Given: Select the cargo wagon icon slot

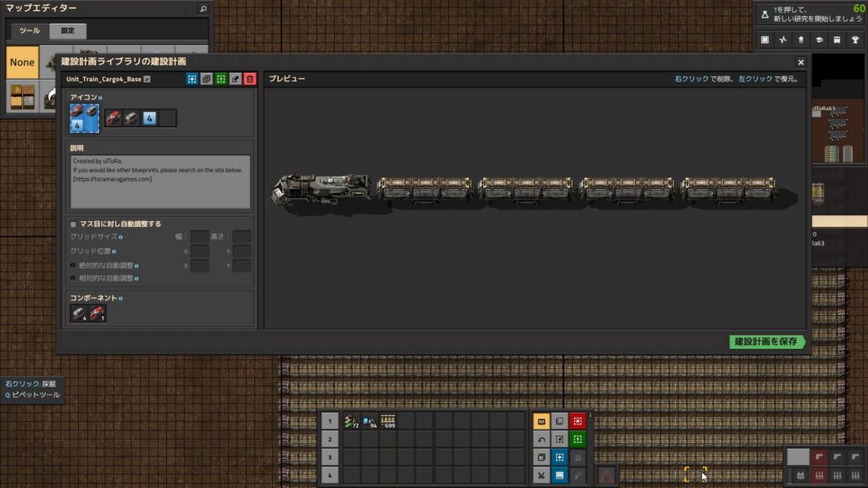Looking at the screenshot, I should (131, 118).
